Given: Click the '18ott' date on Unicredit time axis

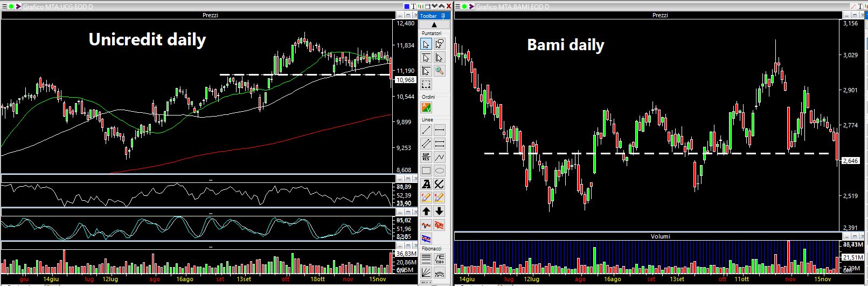Looking at the screenshot, I should point(317,279).
